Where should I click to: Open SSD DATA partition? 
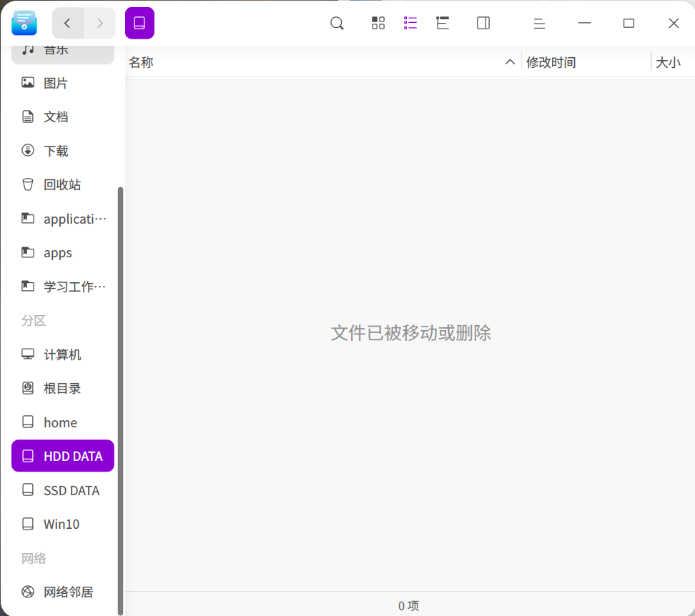tap(63, 490)
